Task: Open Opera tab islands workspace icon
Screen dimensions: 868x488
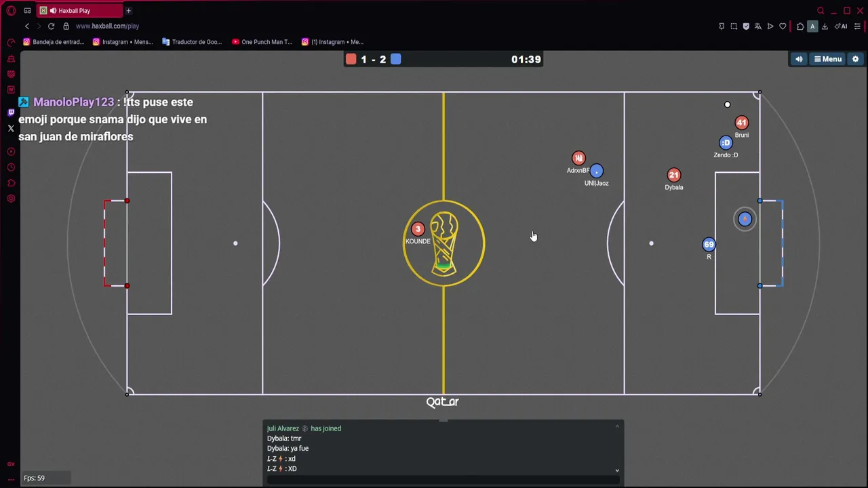Action: 27,11
